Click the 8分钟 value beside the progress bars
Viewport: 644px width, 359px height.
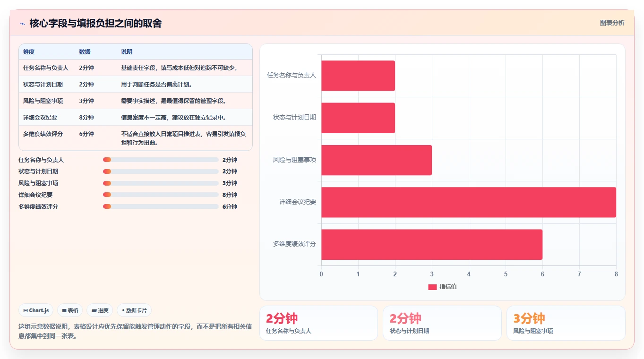point(230,195)
